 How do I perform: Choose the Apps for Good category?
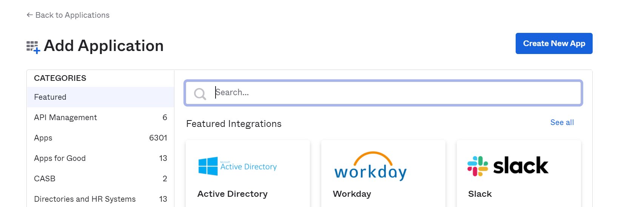(60, 158)
